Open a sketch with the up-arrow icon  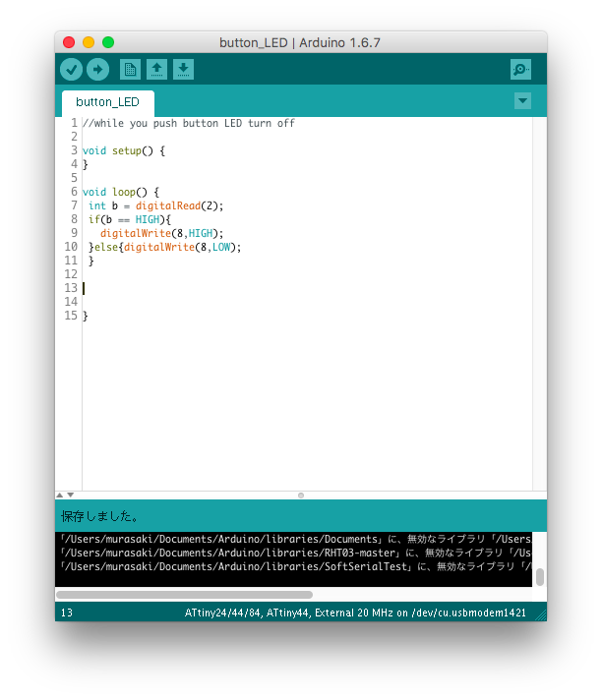pos(156,70)
